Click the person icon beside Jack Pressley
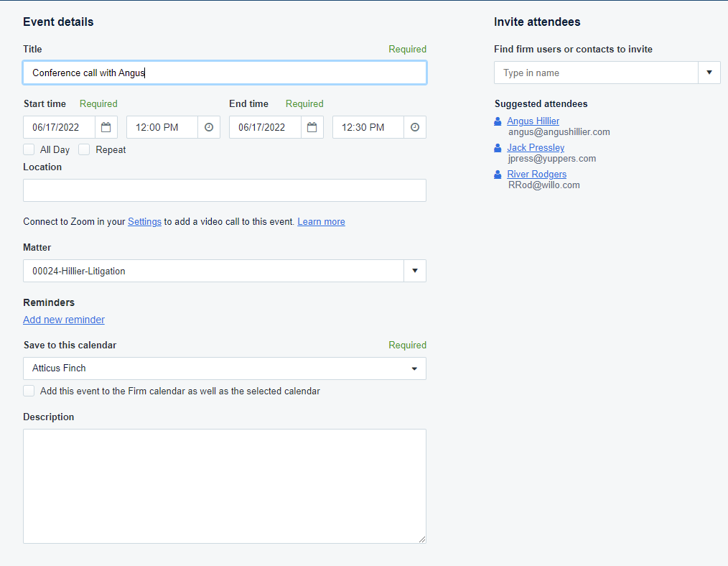Screen dimensions: 728x566 pyautogui.click(x=498, y=148)
